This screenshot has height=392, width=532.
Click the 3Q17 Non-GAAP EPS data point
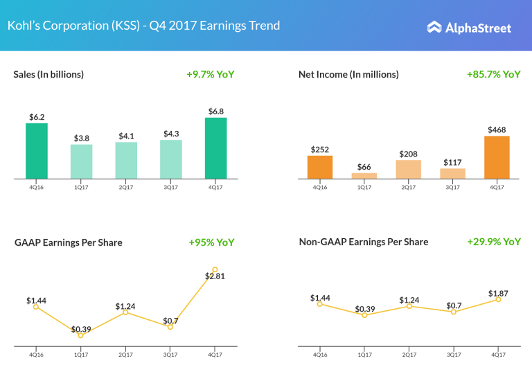click(453, 312)
